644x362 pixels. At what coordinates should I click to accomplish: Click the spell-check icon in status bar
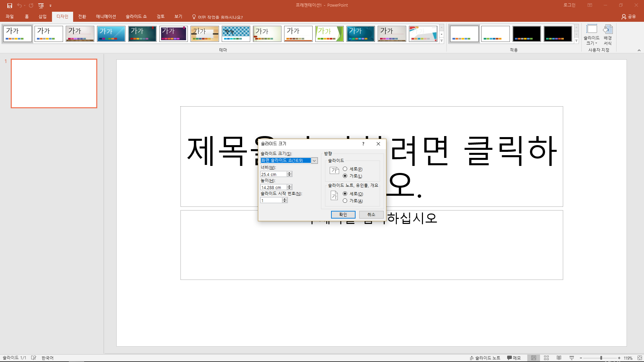pos(34,358)
